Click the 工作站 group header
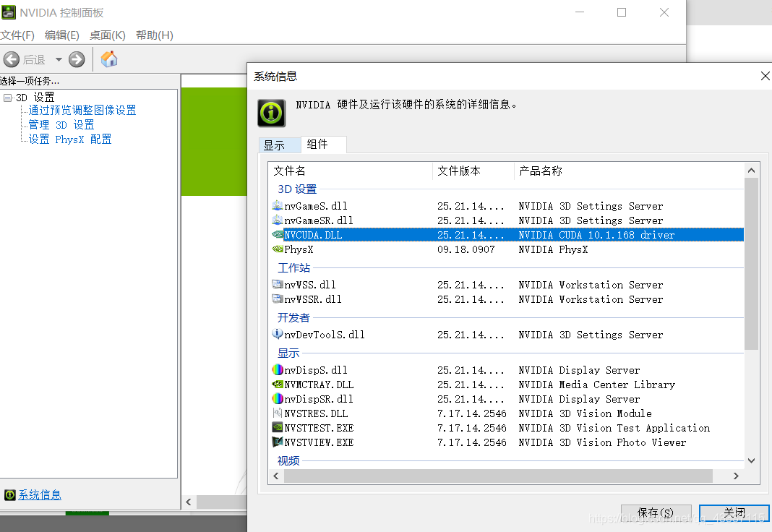The height and width of the screenshot is (532, 772). click(x=294, y=267)
